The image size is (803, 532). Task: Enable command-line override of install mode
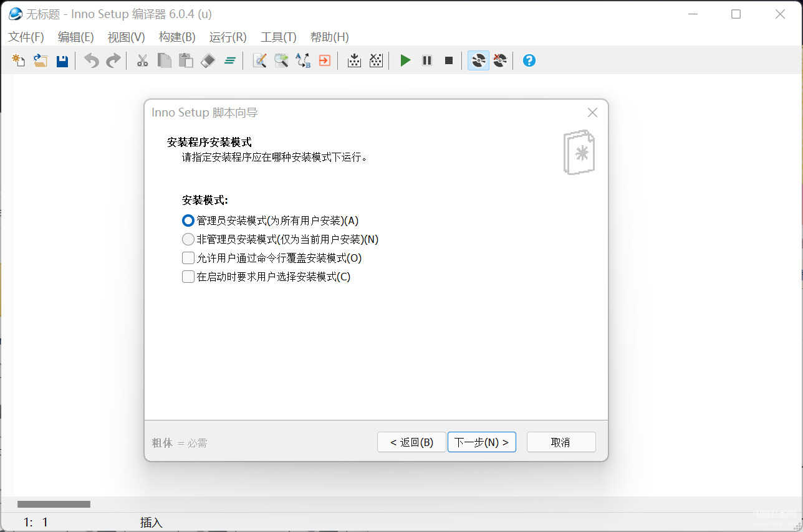pos(188,258)
